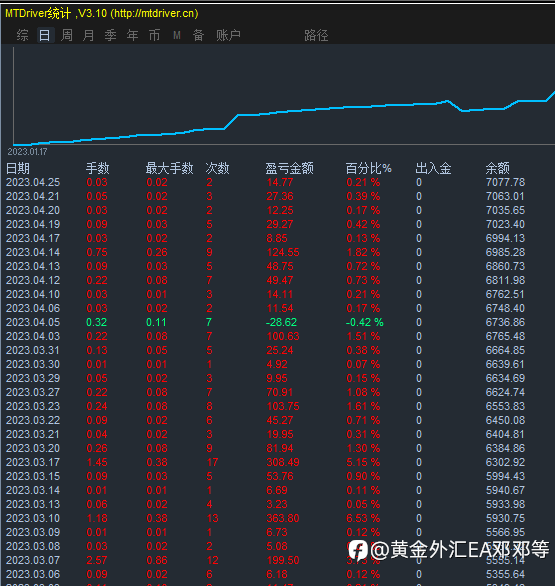Click profit value 3.23
Screen dimensions: 555x586
277,505
